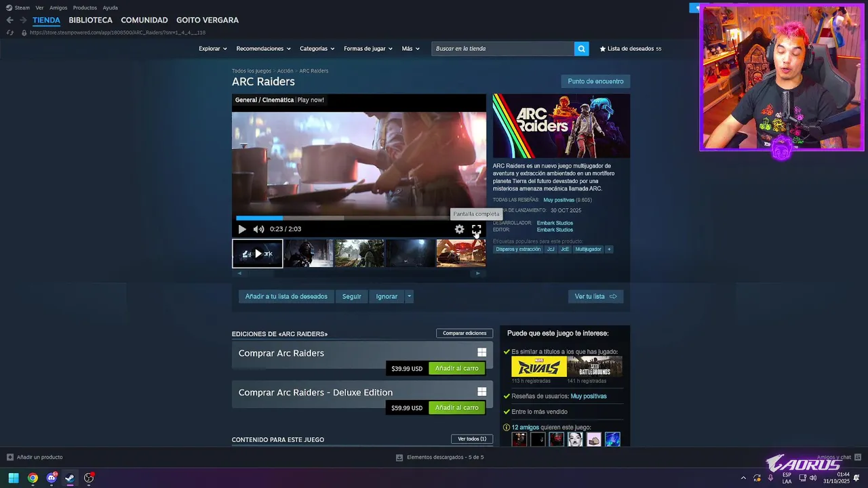868x488 pixels.
Task: Open the GOITO VERGARA profile tab
Action: click(x=208, y=20)
